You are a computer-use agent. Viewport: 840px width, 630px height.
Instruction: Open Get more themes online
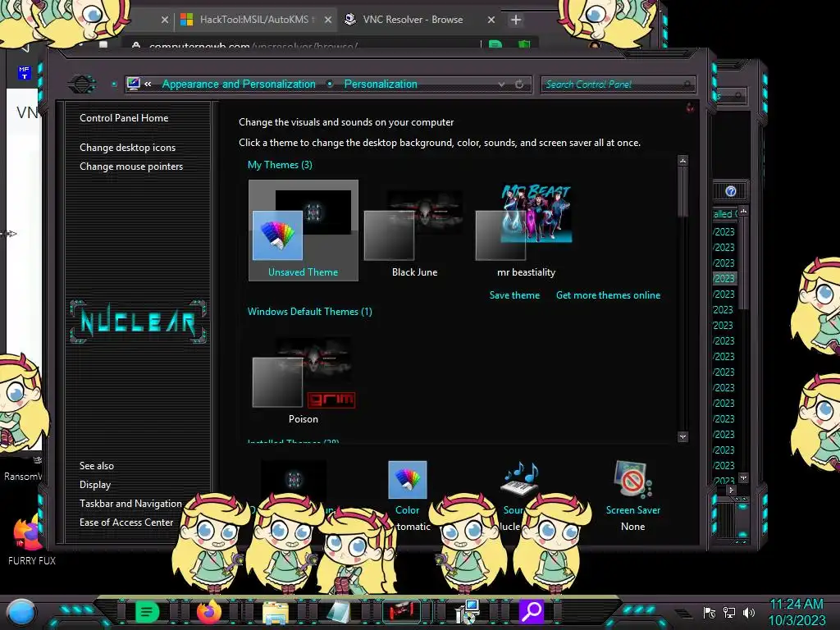tap(608, 295)
